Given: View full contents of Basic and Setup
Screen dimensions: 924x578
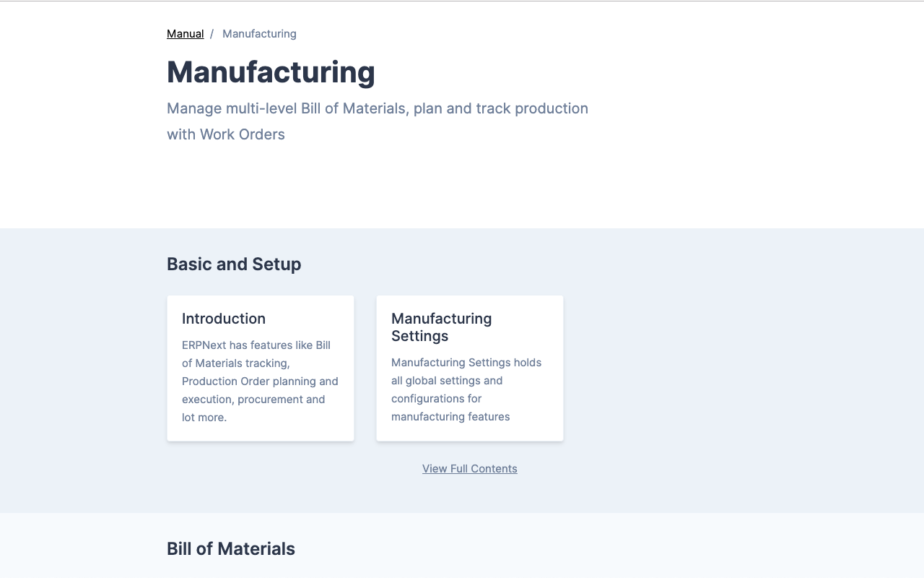Looking at the screenshot, I should (469, 468).
